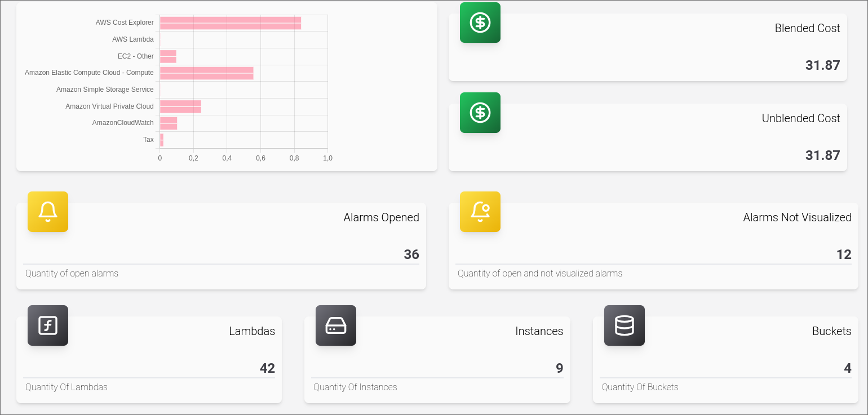Click Amazon Simple Storage Service label

(105, 90)
